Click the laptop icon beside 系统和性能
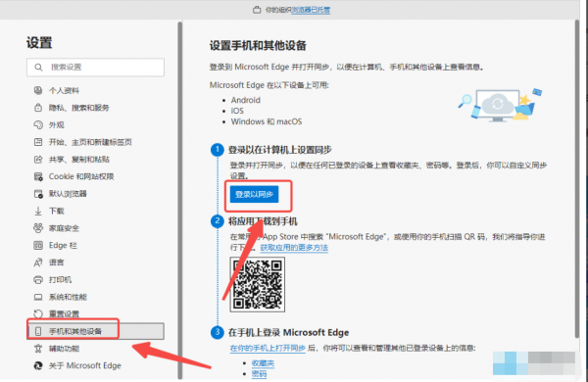The image size is (588, 382). point(38,297)
